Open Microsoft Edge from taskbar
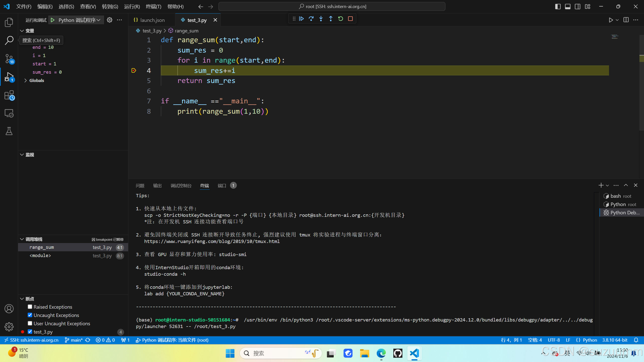The image size is (644, 362). coord(381,353)
